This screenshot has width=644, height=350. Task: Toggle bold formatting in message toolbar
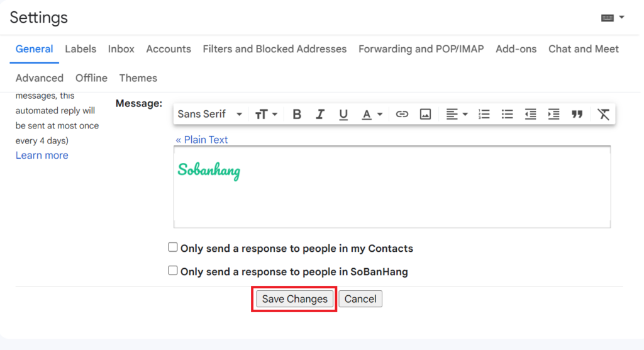(x=297, y=115)
